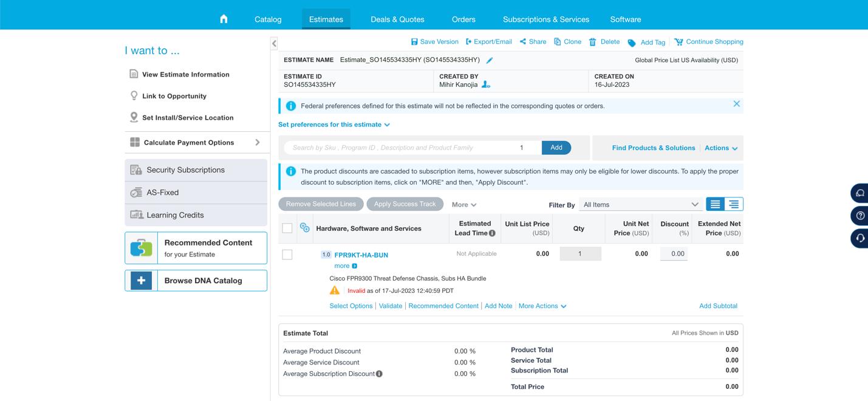
Task: Open Subscriptions & Services tab
Action: click(546, 19)
